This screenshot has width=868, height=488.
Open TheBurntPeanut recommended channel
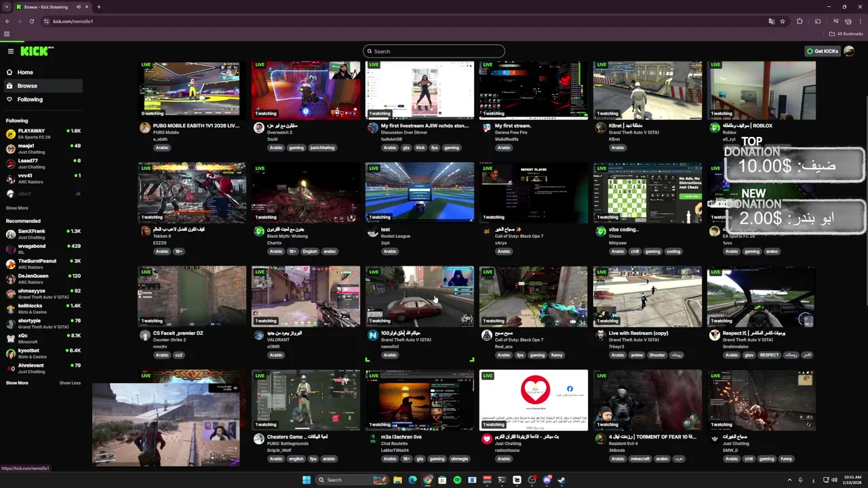(43, 264)
